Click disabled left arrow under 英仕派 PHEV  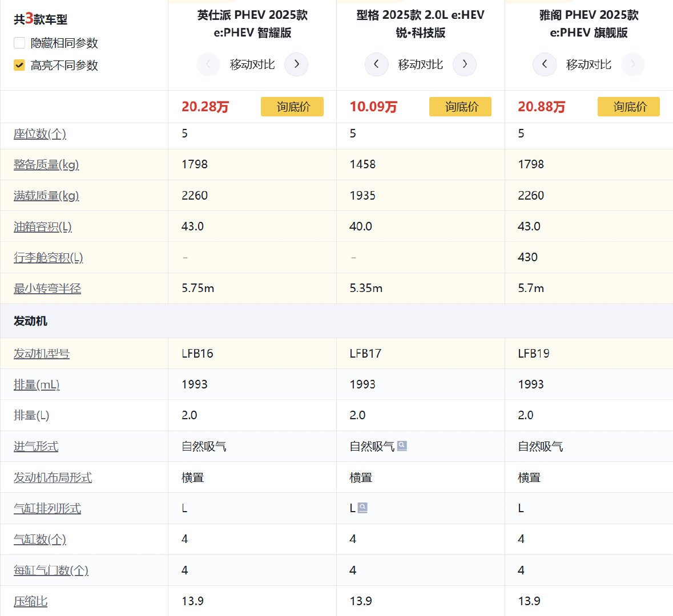click(x=208, y=64)
